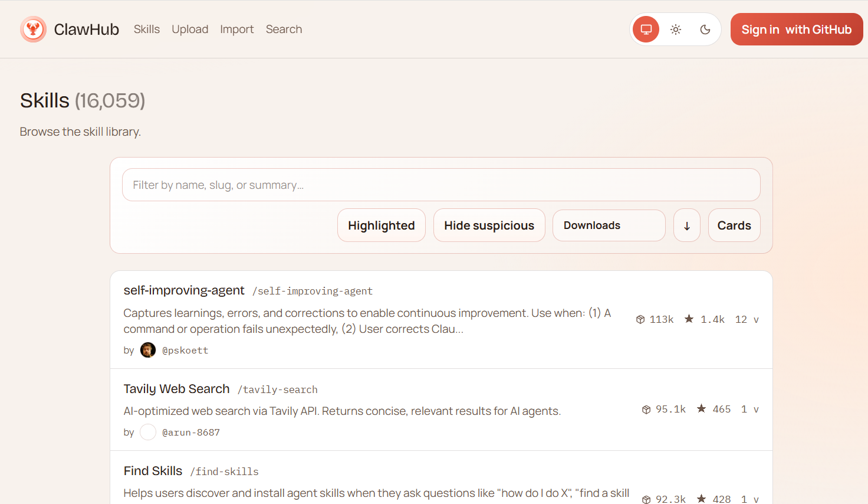Screen dimensions: 868x504
Task: Click the ClawHub lobster logo icon
Action: tap(33, 29)
